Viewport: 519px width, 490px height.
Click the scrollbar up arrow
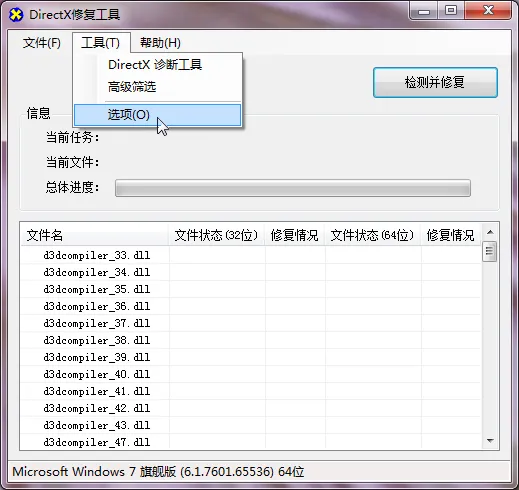(x=490, y=232)
